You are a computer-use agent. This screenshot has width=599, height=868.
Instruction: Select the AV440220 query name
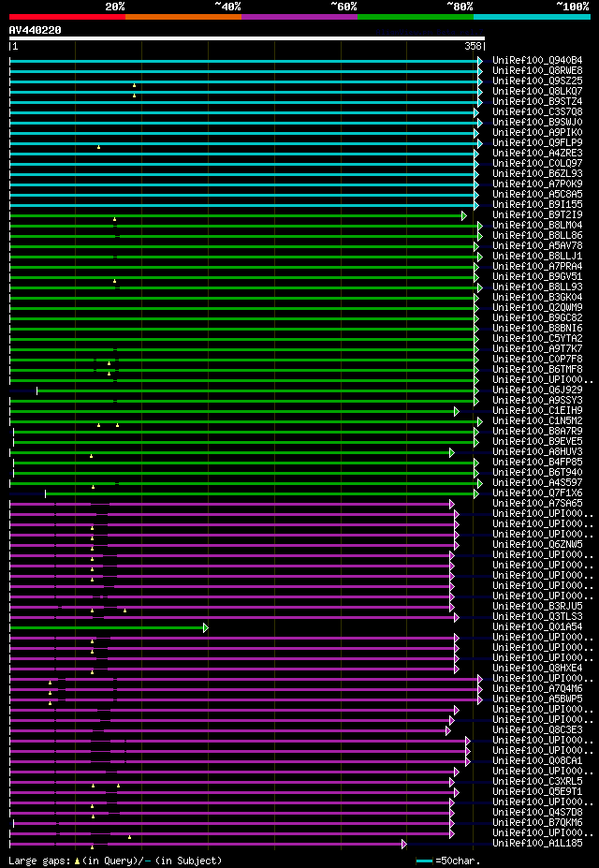36,30
